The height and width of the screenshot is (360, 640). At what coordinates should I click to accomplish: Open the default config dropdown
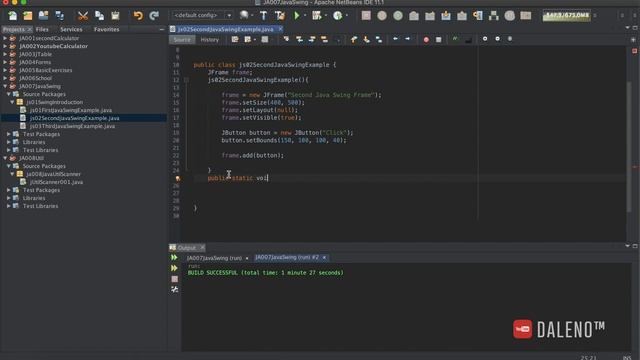(x=202, y=16)
